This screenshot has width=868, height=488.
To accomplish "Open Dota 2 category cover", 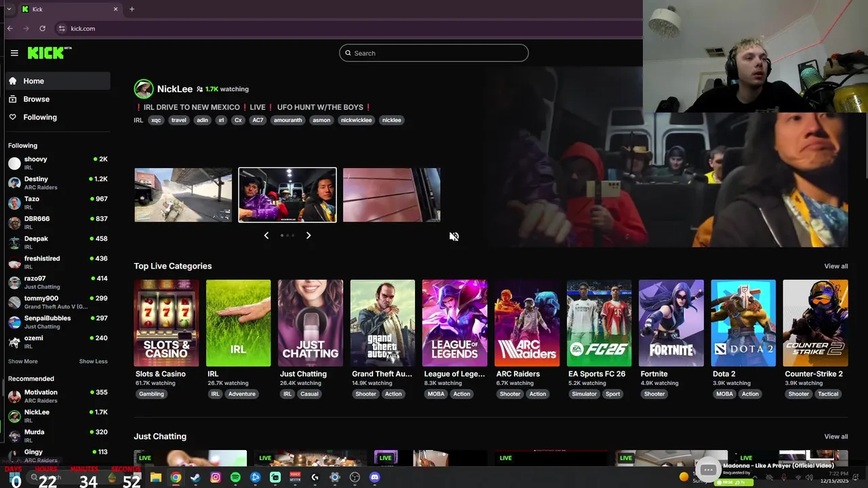I will [x=743, y=323].
